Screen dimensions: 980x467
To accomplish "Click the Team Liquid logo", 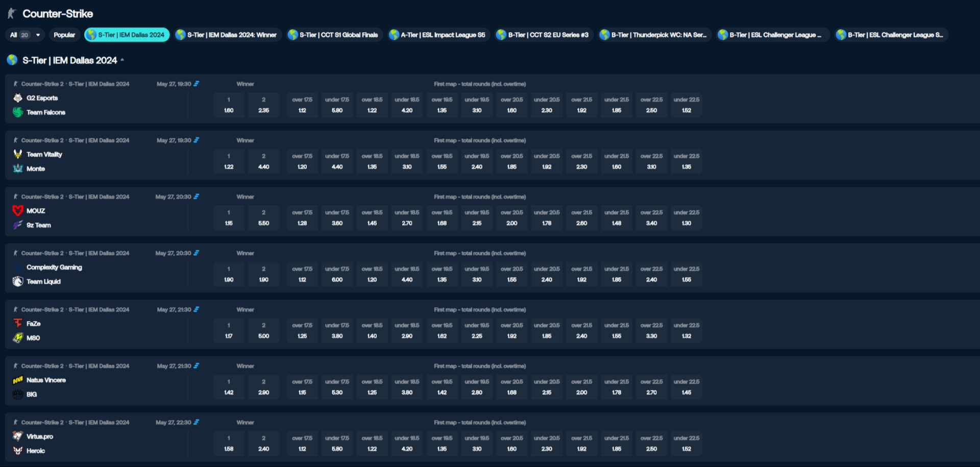I will 18,281.
